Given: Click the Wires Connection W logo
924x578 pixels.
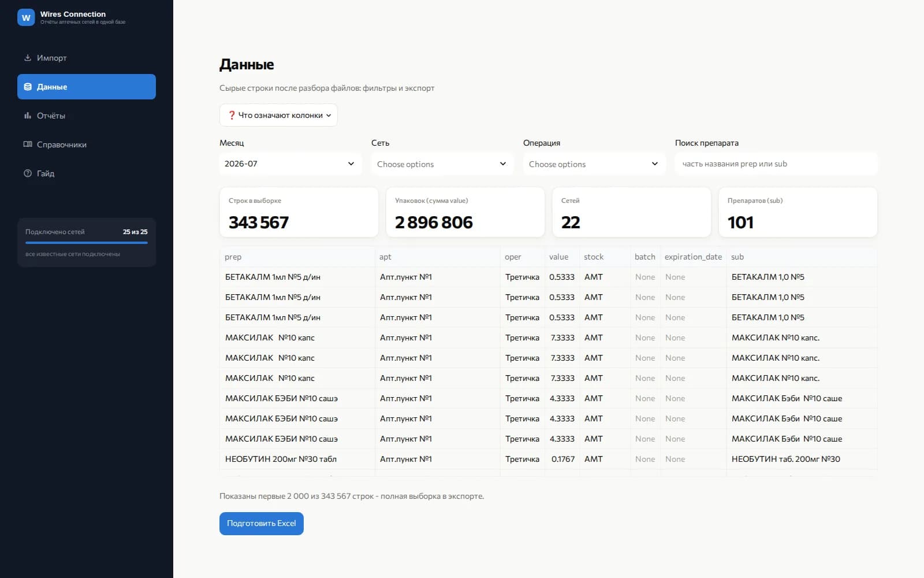Looking at the screenshot, I should (26, 18).
